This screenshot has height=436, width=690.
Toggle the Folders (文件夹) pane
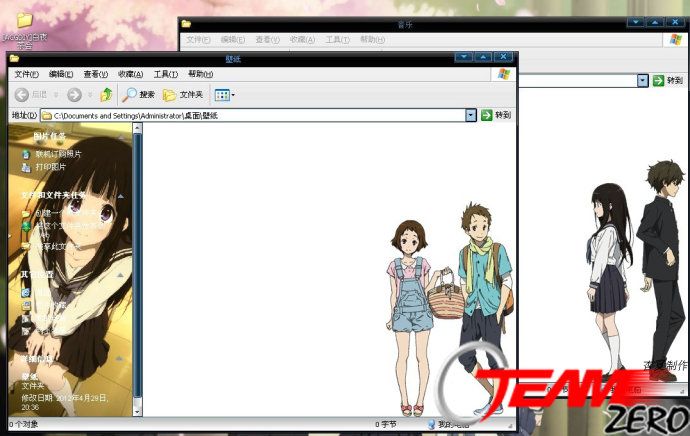click(x=183, y=95)
